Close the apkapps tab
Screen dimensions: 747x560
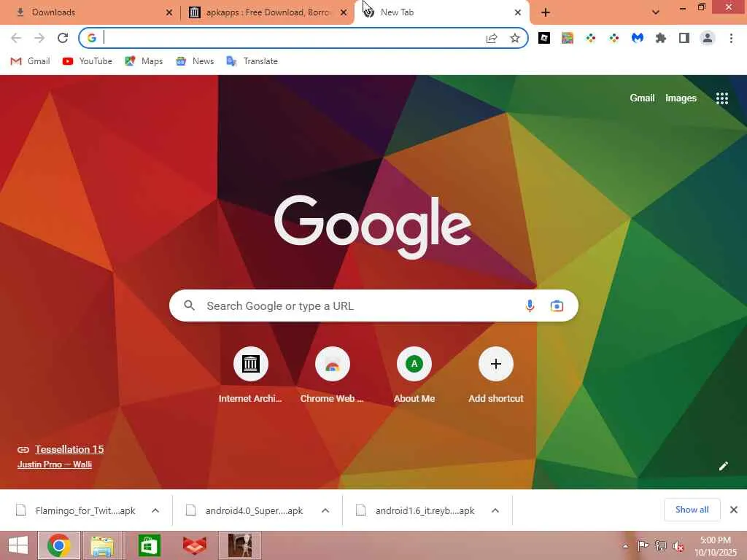[x=344, y=12]
